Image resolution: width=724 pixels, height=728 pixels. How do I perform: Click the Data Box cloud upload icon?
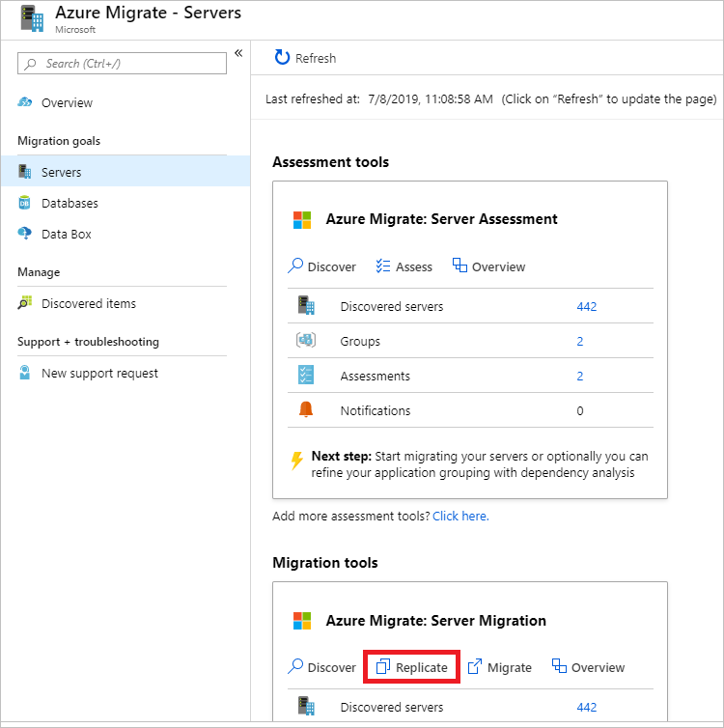[24, 233]
